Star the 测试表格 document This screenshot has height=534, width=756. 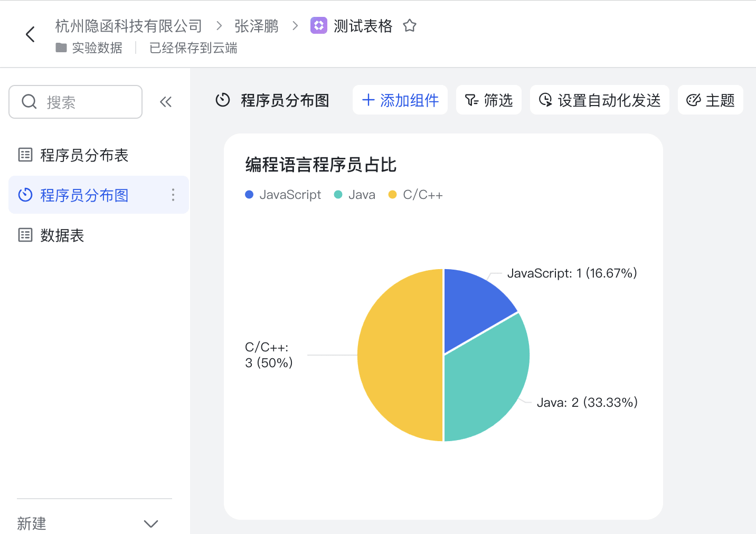[x=410, y=25]
